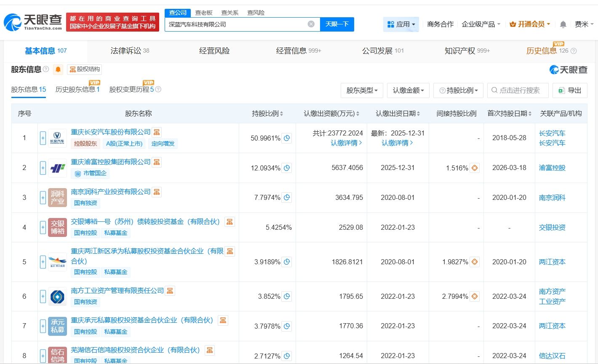Click the 南方工业资产管理 company logo
The width and height of the screenshot is (598, 364).
tap(57, 297)
